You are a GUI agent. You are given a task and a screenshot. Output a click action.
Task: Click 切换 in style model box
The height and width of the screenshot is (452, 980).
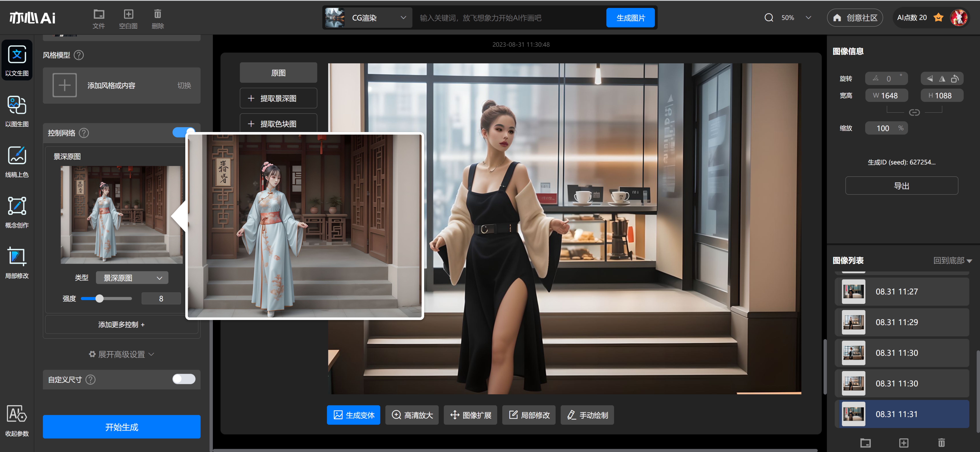184,86
